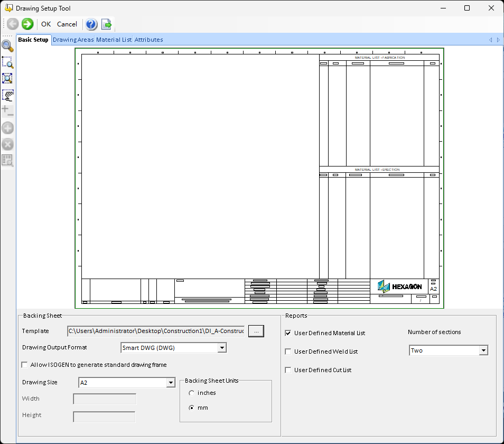Select inches as backing sheet units
The height and width of the screenshot is (444, 504).
coord(191,393)
